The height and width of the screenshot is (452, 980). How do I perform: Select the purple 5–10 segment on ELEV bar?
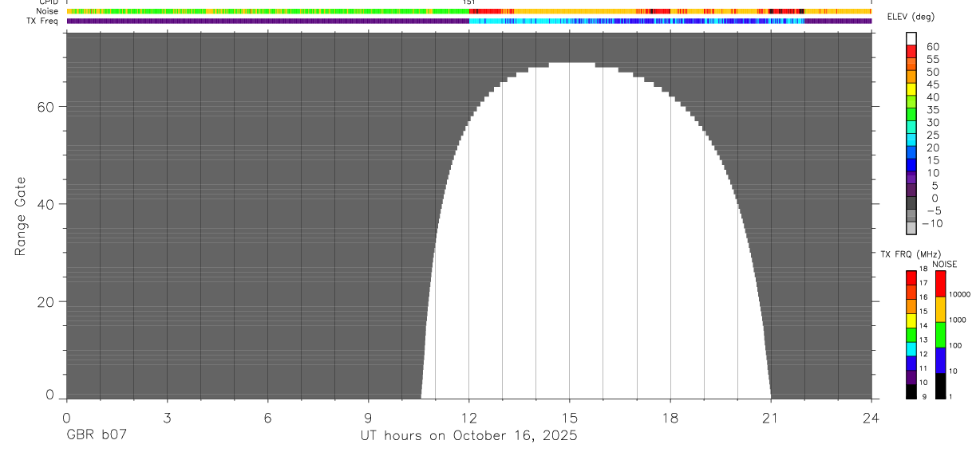coord(911,178)
